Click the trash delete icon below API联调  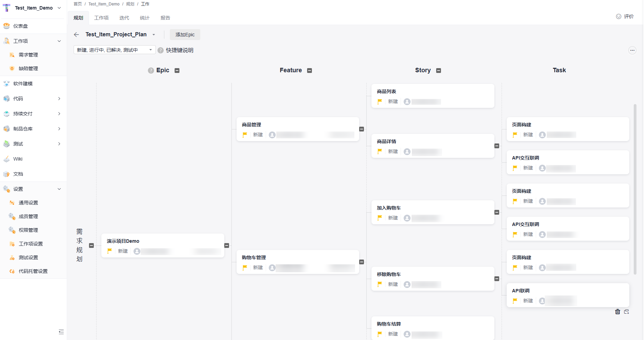pyautogui.click(x=617, y=312)
